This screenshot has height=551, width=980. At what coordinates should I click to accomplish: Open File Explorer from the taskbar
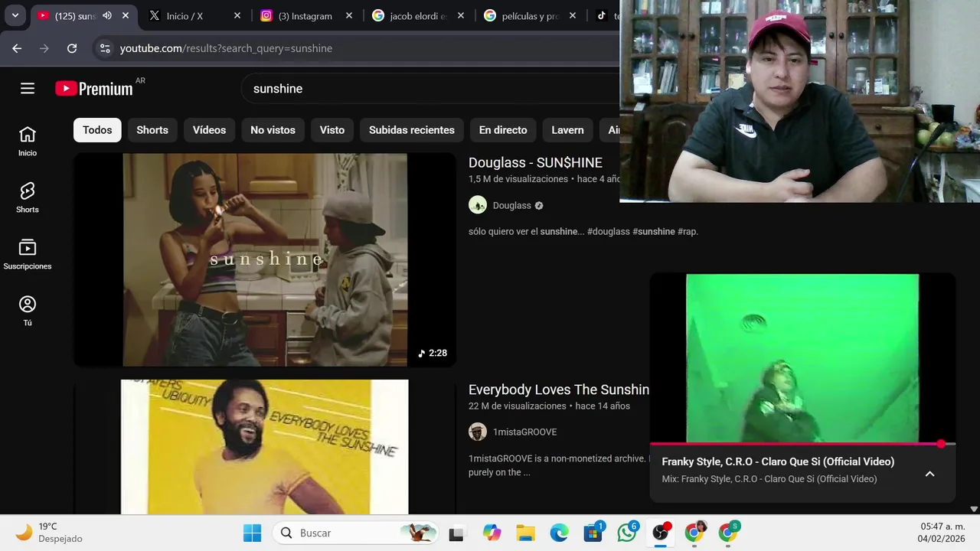tap(525, 533)
